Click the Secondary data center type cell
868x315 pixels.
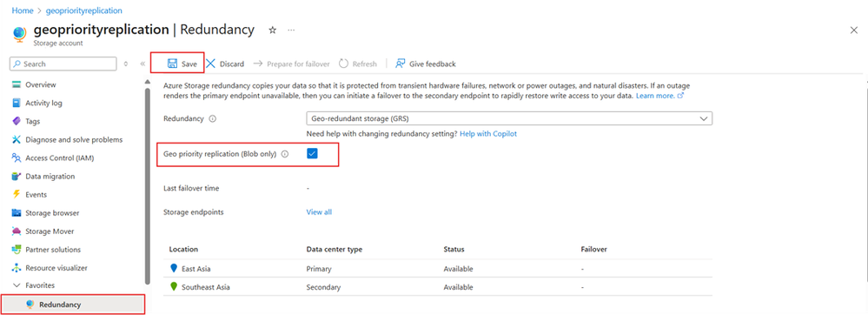pos(324,287)
